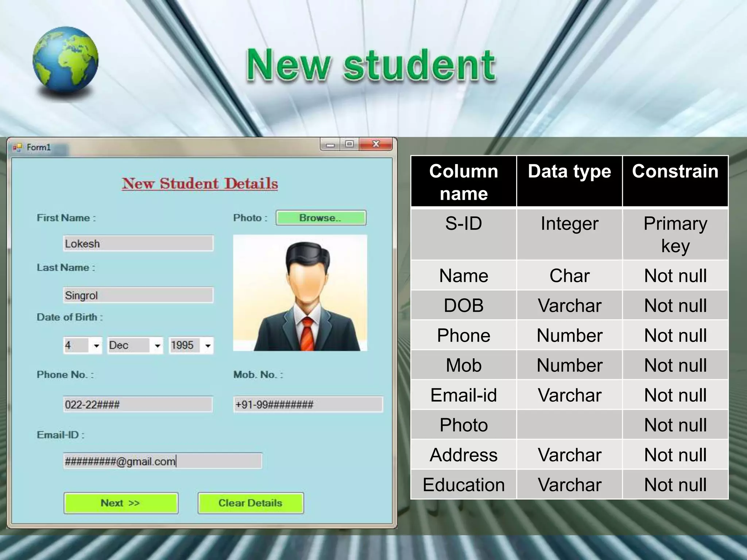
Task: Click Not null in the Photo row
Action: pos(675,425)
